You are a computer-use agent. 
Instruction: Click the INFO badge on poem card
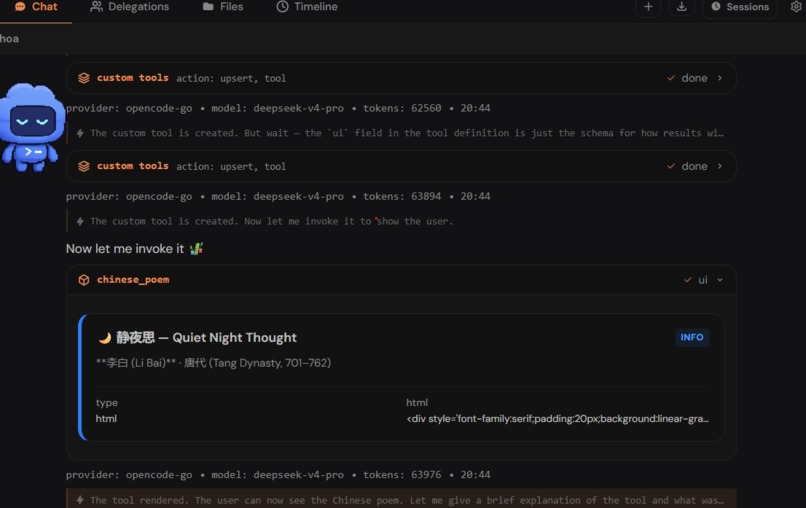pos(692,337)
